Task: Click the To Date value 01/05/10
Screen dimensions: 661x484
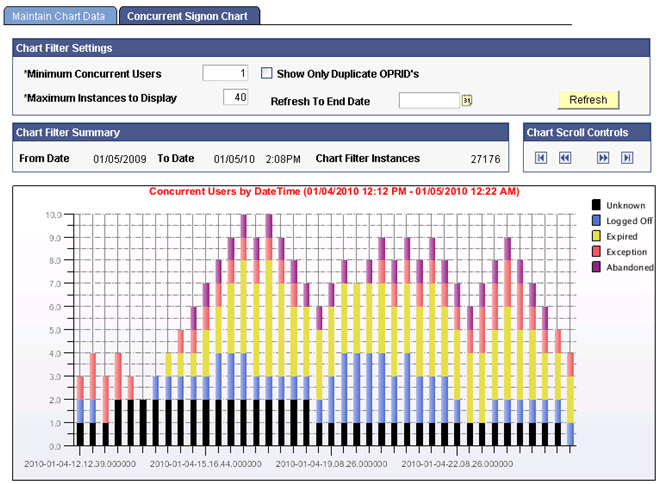Action: [x=234, y=159]
